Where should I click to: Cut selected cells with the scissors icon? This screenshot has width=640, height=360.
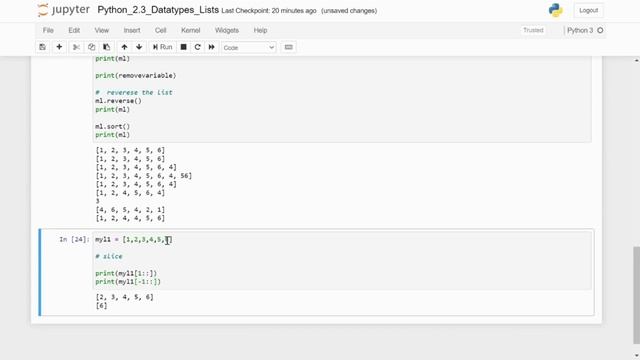(76, 47)
